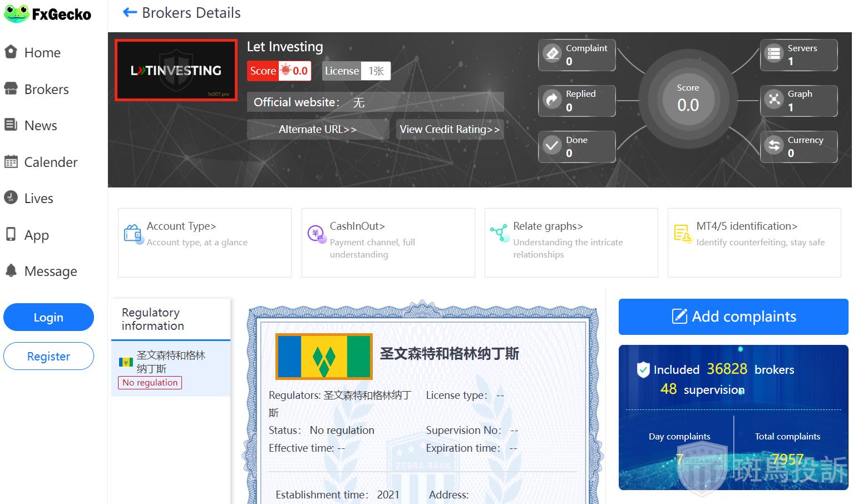858x504 pixels.
Task: Select the Graph network icon
Action: [774, 100]
